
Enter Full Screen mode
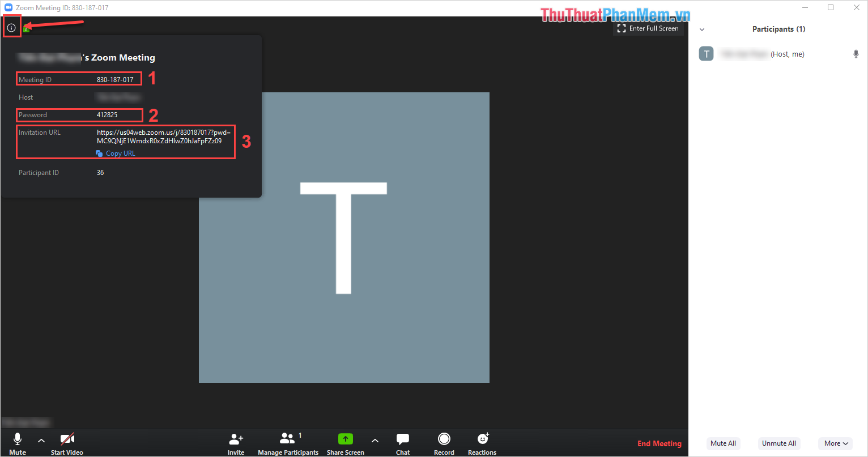point(648,28)
